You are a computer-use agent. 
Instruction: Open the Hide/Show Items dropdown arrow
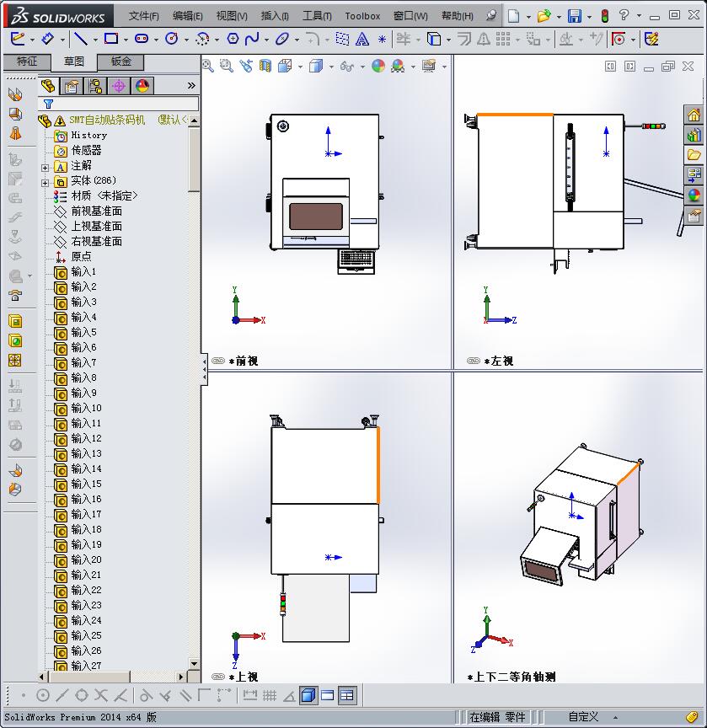click(x=362, y=67)
